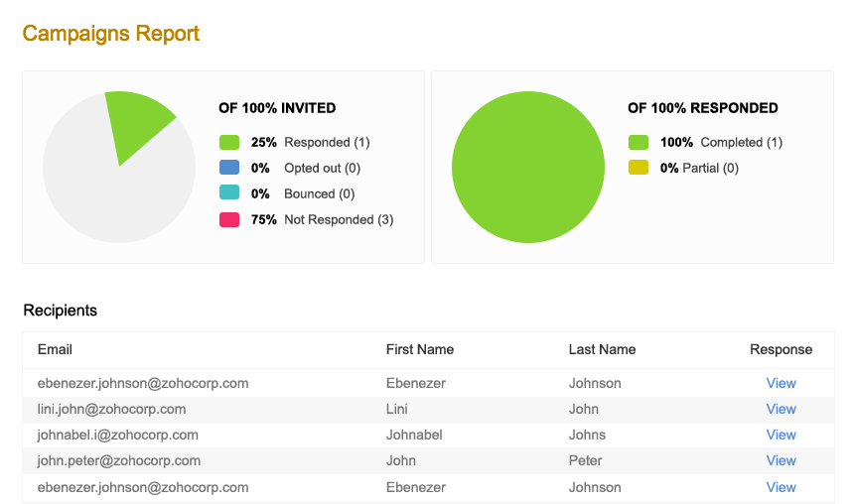Select the johnabel.i@zohocorp.com email cell
This screenshot has height=504, width=854.
[x=117, y=435]
